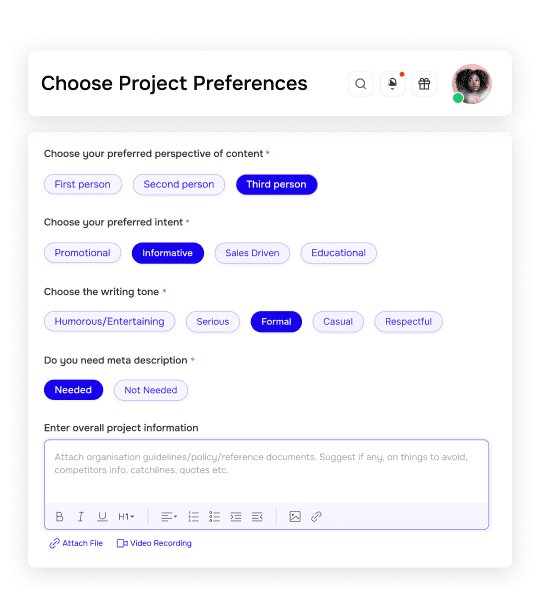Increase indent in the editor toolbar

coord(236,517)
